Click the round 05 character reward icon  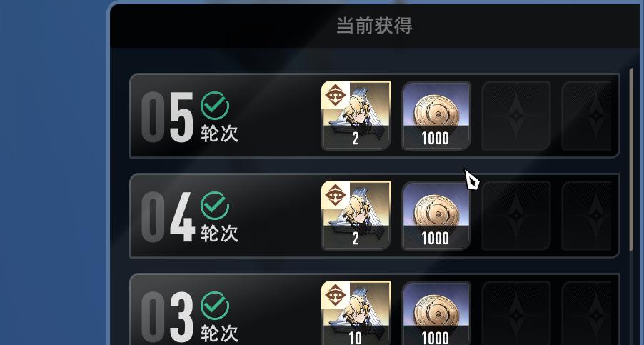tap(356, 116)
